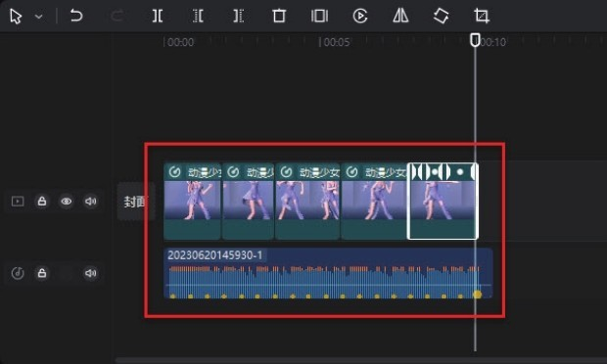Lock the audio track
Image resolution: width=607 pixels, height=364 pixels.
[42, 273]
